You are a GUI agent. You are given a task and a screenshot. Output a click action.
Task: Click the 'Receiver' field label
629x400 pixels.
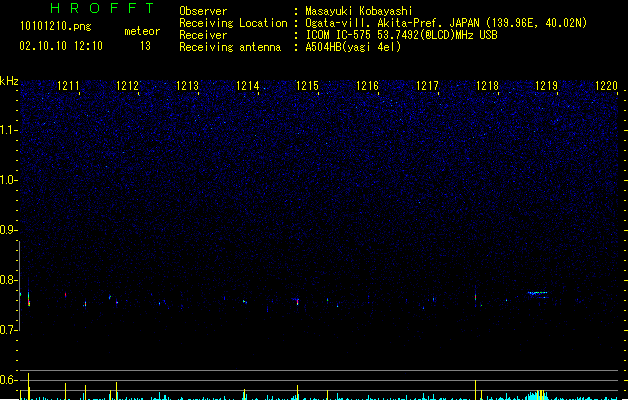(x=203, y=35)
